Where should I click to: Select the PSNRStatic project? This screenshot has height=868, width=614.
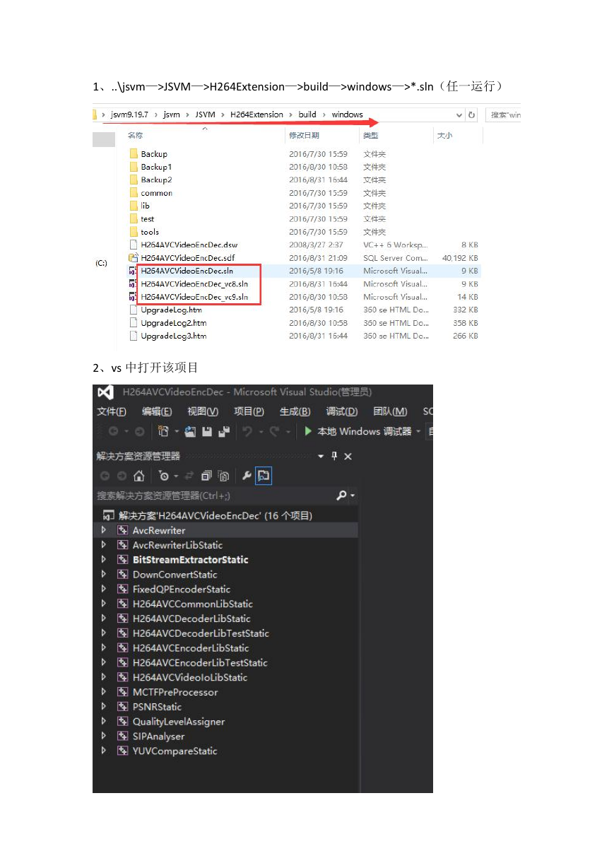point(157,707)
